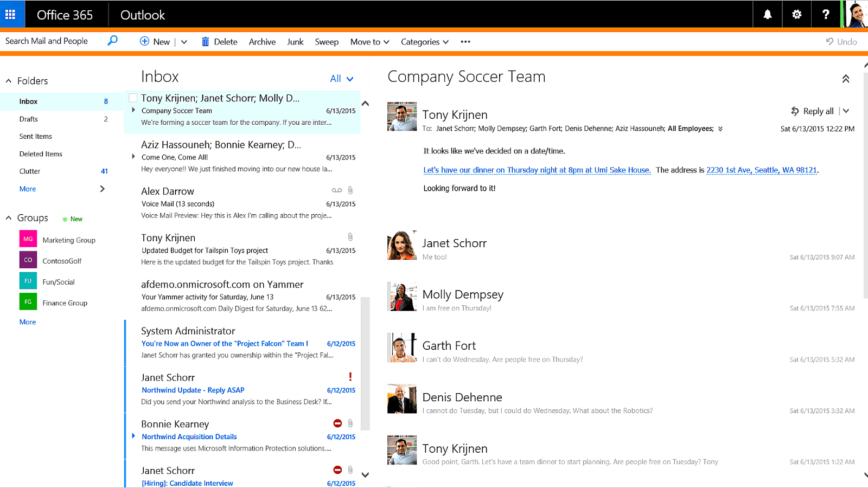This screenshot has height=488, width=868.
Task: Focus the Search Mail and People field
Action: 47,41
